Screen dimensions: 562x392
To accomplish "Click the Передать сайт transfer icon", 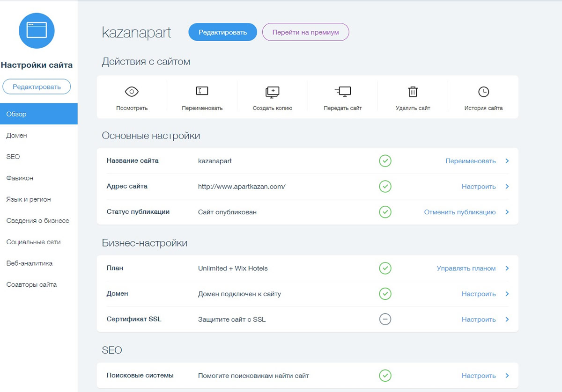I will point(342,91).
